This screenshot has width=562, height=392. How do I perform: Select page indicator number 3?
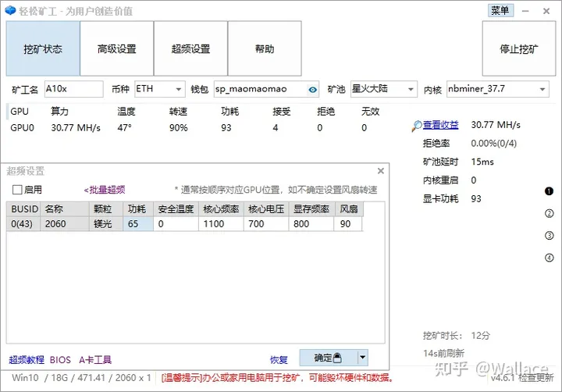[549, 236]
